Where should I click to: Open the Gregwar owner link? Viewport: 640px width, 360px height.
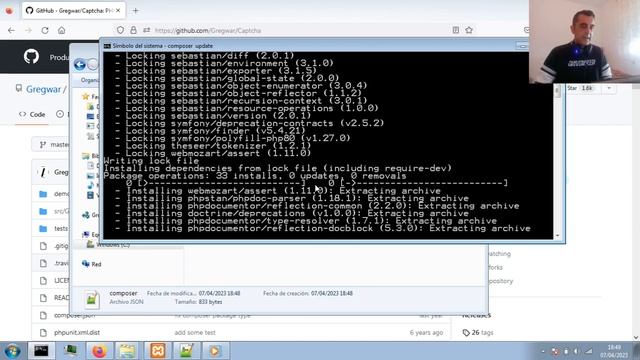(43, 89)
